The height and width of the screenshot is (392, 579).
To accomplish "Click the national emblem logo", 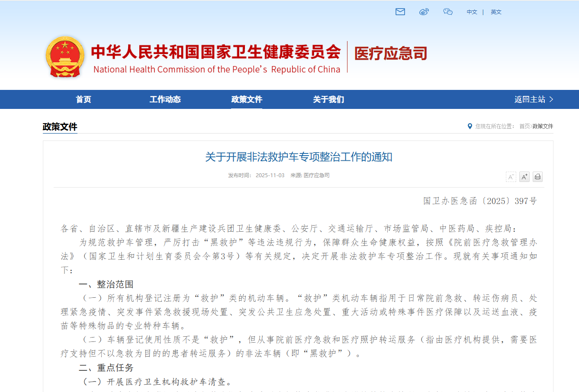I will pos(65,57).
